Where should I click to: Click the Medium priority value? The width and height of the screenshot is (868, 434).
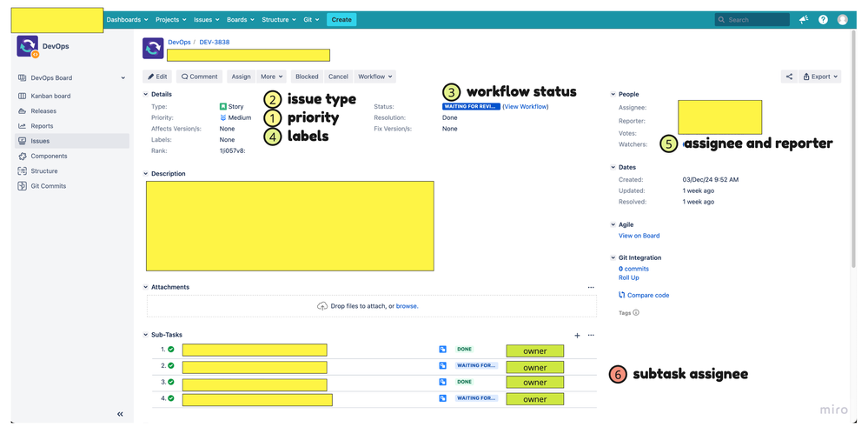[x=235, y=117]
